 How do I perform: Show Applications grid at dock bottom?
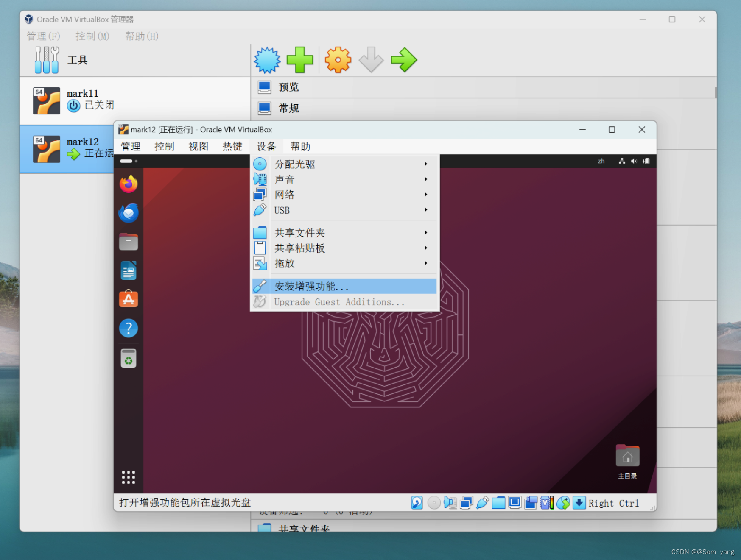point(129,477)
